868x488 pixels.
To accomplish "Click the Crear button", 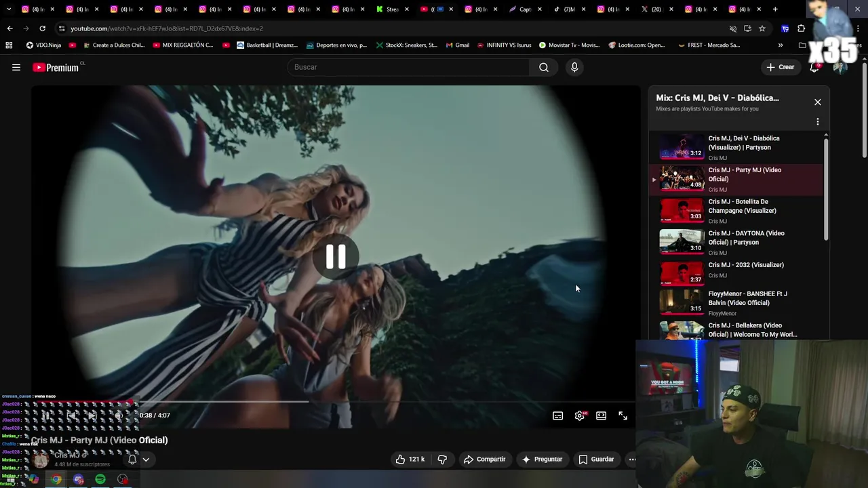I will pos(780,67).
